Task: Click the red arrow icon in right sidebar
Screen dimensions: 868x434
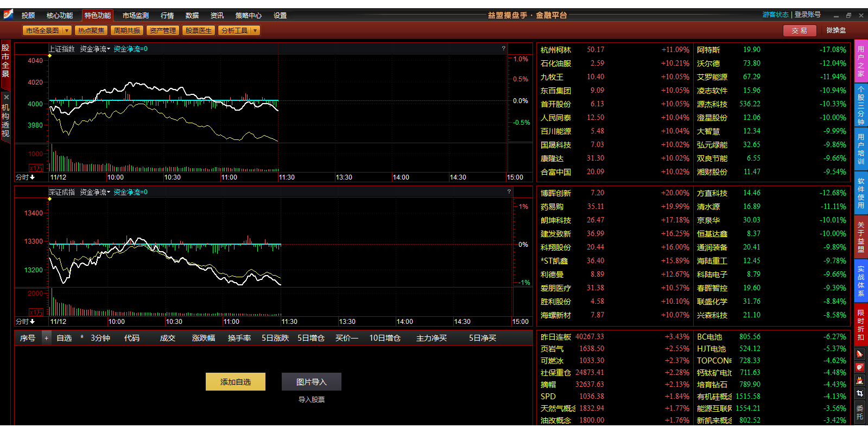Action: (859, 354)
